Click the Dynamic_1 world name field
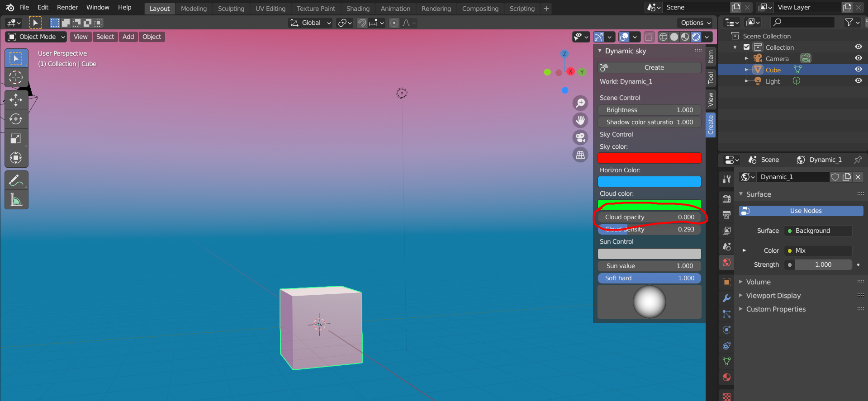 tap(793, 177)
